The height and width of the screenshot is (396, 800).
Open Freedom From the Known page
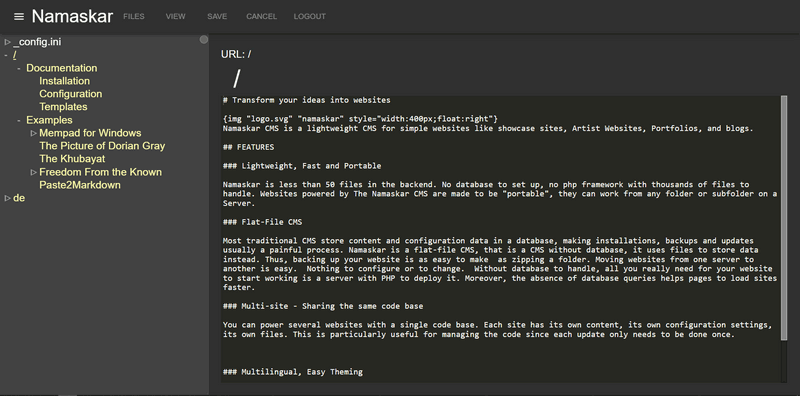(101, 172)
